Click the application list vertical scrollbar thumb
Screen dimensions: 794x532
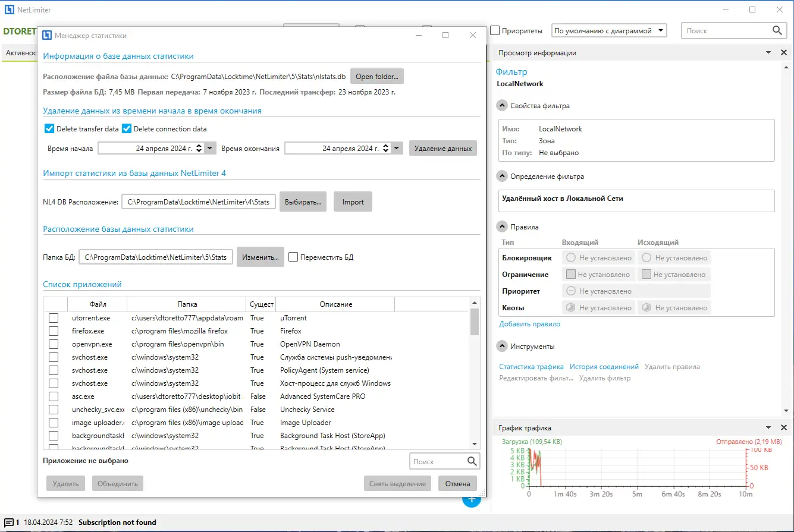point(475,322)
